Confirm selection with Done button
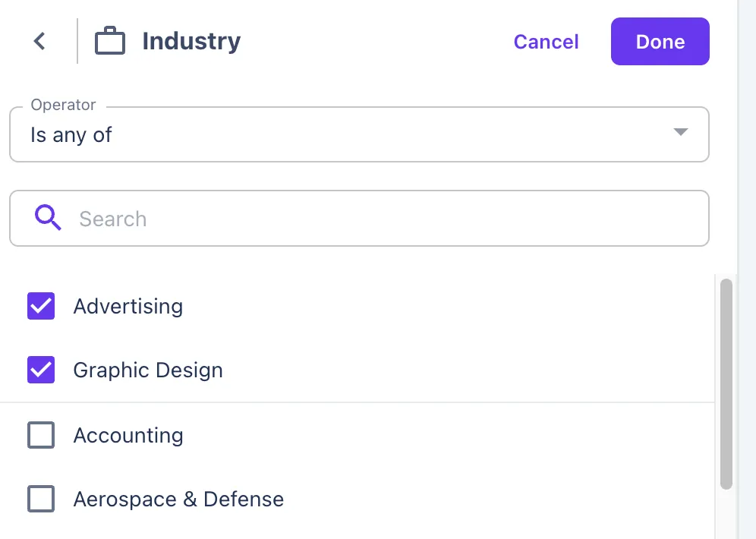This screenshot has width=756, height=539. (x=660, y=42)
